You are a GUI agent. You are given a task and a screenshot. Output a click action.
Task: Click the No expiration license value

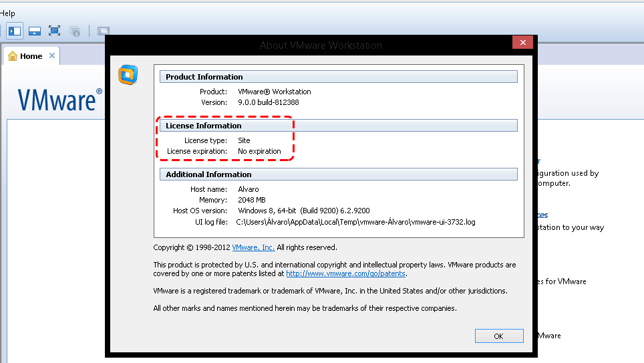click(x=260, y=151)
